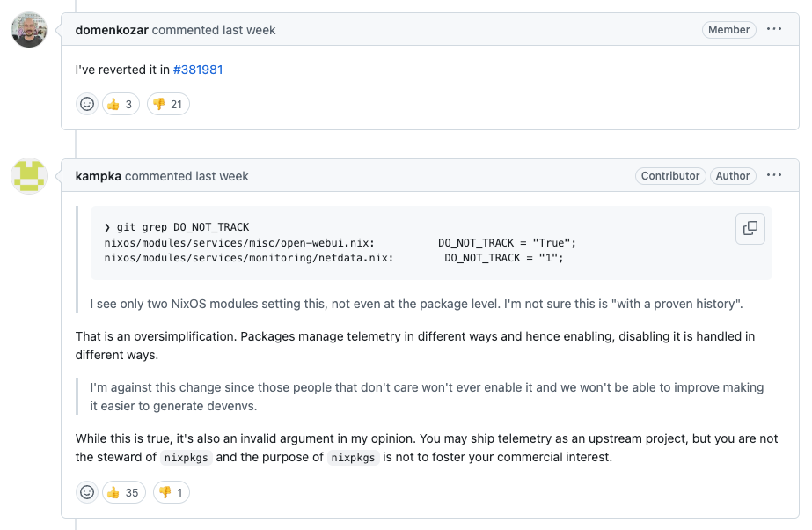Click the Member badge label
Image resolution: width=812 pixels, height=530 pixels.
(728, 30)
